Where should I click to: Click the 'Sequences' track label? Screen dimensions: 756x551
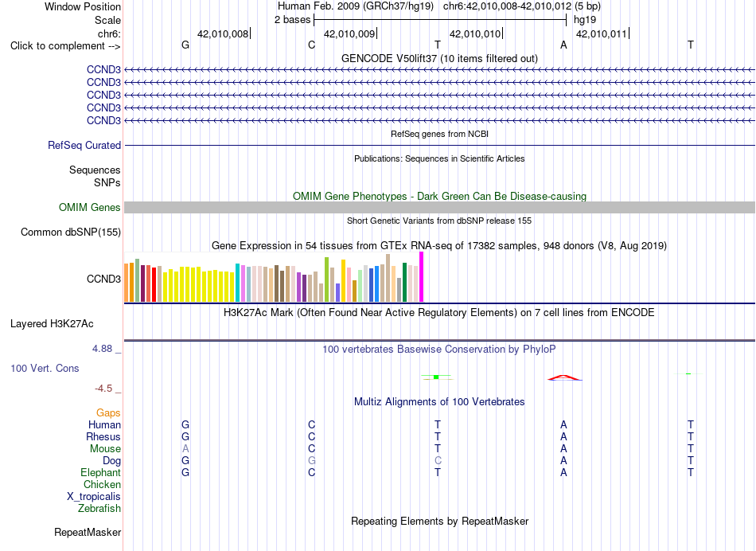click(95, 170)
